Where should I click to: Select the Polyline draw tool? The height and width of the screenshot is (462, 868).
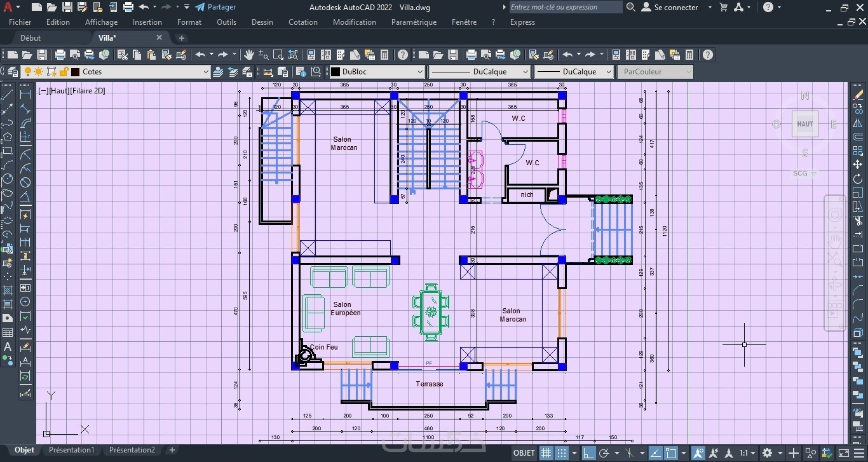pos(7,123)
